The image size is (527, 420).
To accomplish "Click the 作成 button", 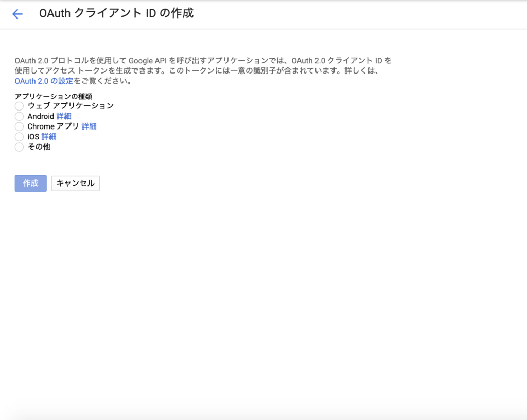I will pyautogui.click(x=30, y=184).
